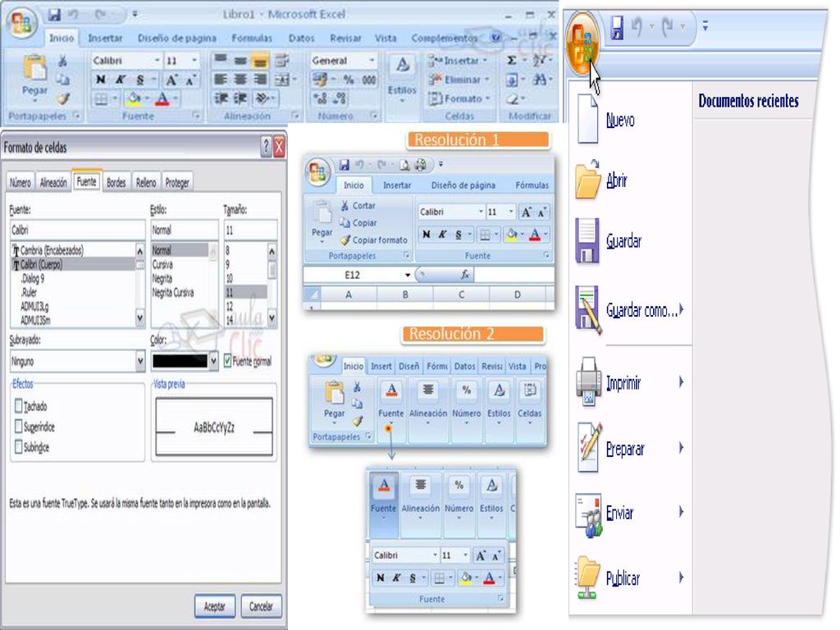Click the Alineación group button in Resolución 2 ribbon
This screenshot has width=840, height=630.
coord(428,404)
